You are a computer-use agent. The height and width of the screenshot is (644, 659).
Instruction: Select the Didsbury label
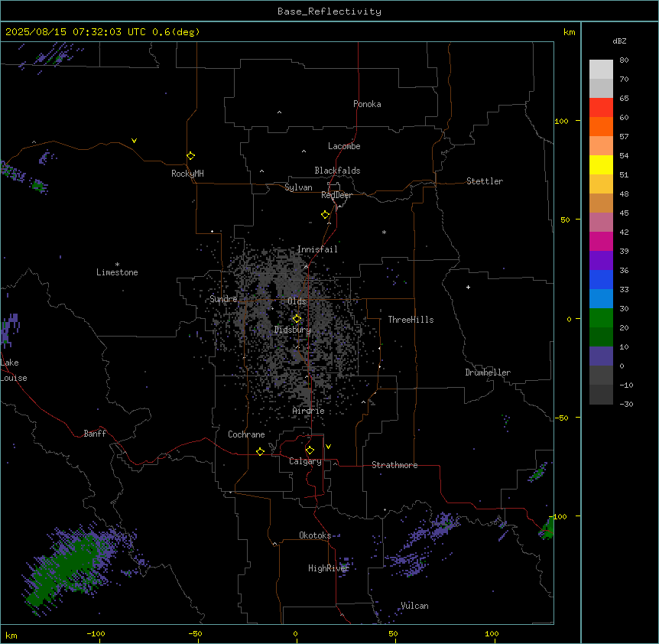(293, 330)
